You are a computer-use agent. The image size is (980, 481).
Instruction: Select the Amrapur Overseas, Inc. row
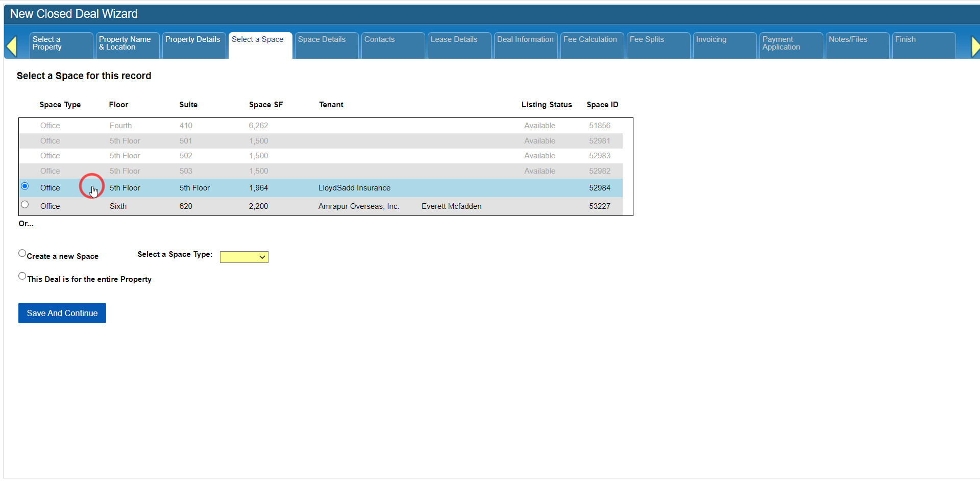(321, 206)
